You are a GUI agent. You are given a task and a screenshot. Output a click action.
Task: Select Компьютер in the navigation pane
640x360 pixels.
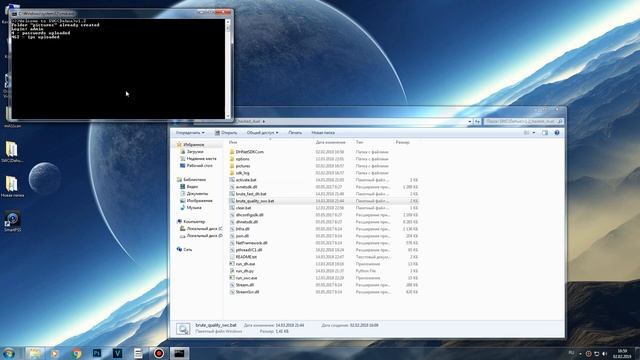pyautogui.click(x=194, y=222)
